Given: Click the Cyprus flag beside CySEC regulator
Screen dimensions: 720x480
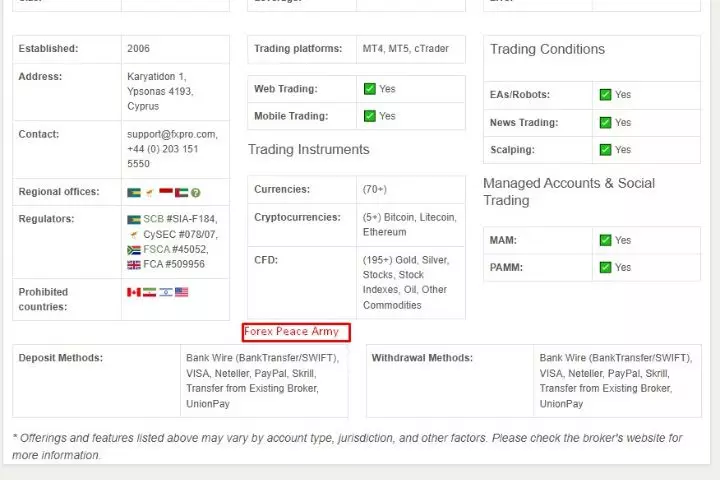Looking at the screenshot, I should (x=134, y=235).
